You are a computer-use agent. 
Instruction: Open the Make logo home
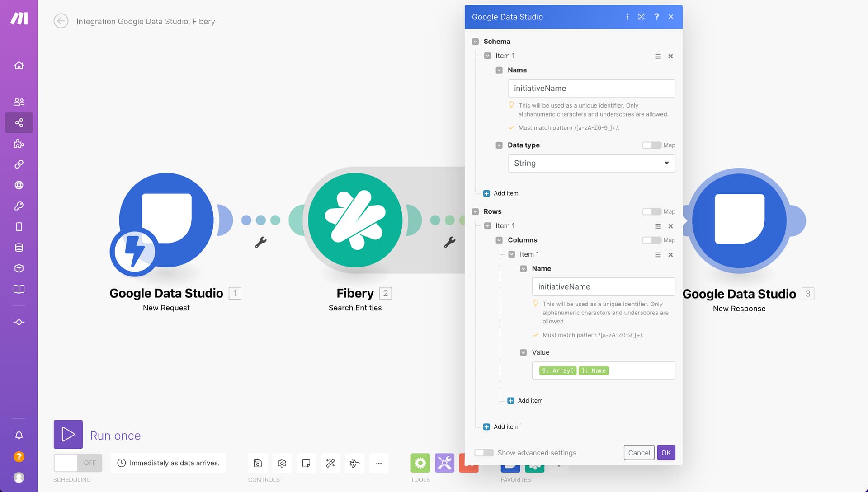click(19, 18)
